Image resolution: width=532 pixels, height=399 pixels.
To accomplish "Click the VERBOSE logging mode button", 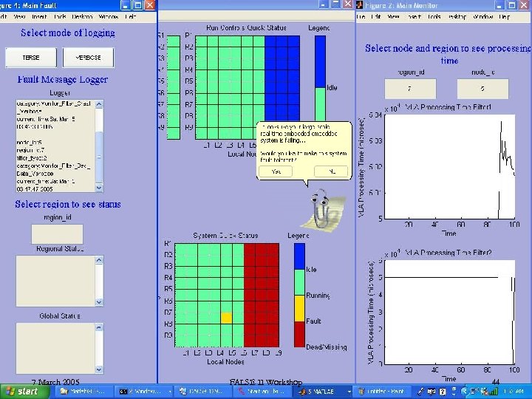I will pyautogui.click(x=88, y=58).
